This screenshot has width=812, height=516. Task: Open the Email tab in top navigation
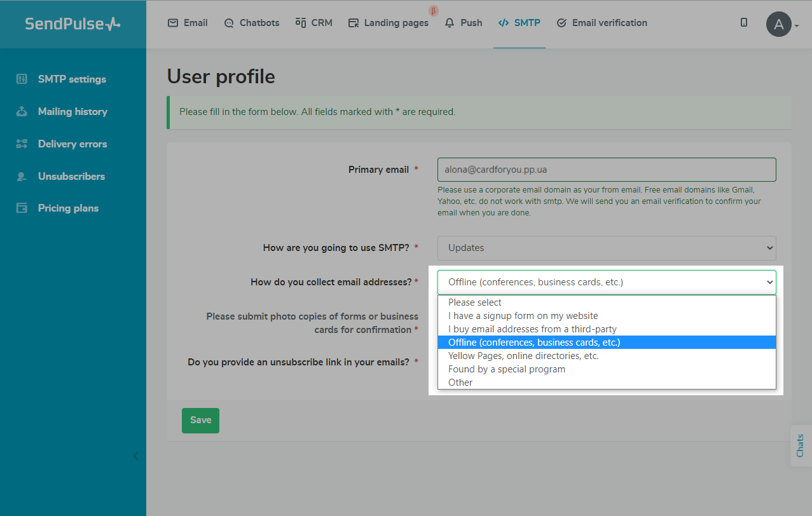(x=188, y=23)
